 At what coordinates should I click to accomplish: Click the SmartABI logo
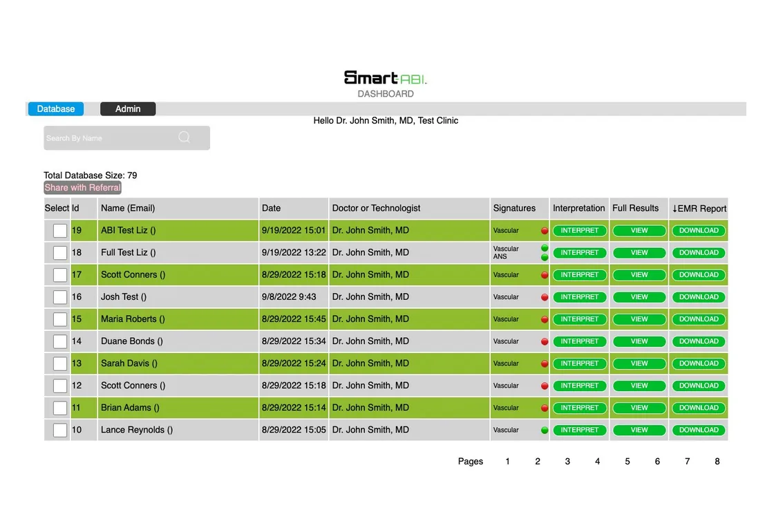(386, 77)
